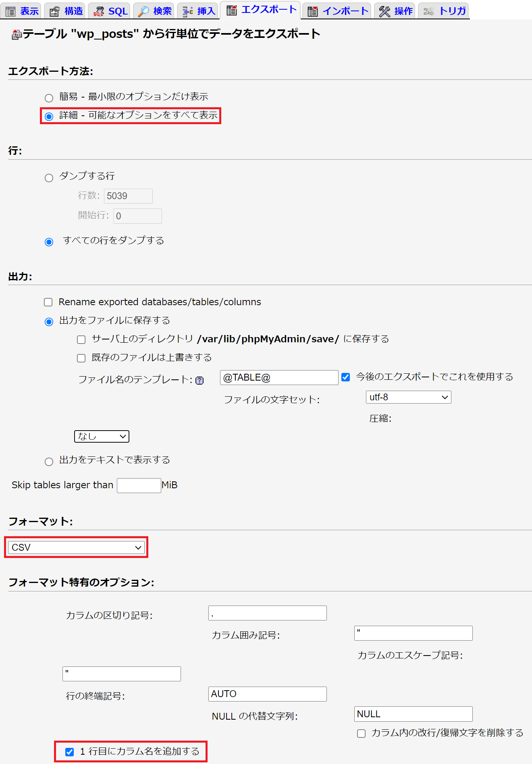Select the 簡易 quick export option
The height and width of the screenshot is (764, 532).
click(49, 98)
